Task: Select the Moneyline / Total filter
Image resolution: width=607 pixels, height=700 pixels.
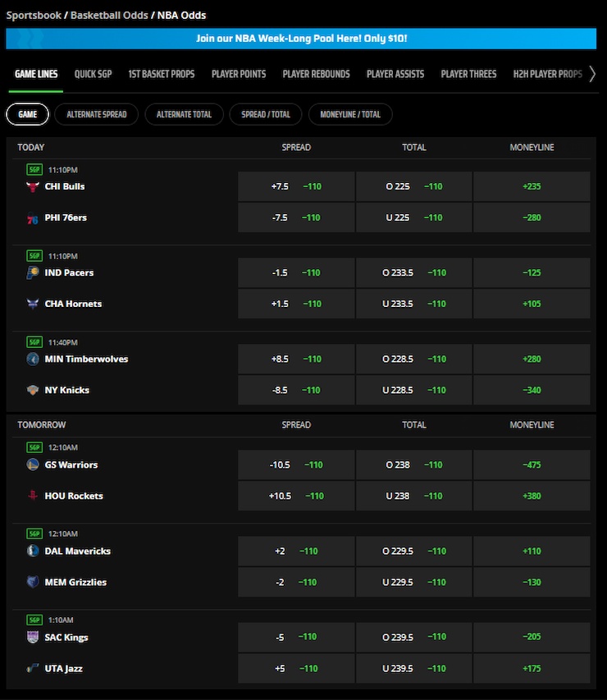Action: [x=350, y=114]
